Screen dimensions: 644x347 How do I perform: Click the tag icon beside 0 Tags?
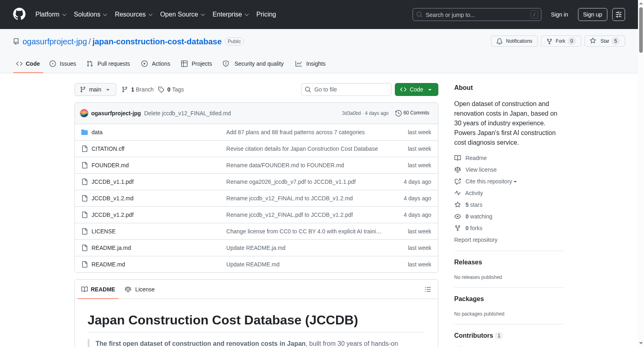(161, 89)
